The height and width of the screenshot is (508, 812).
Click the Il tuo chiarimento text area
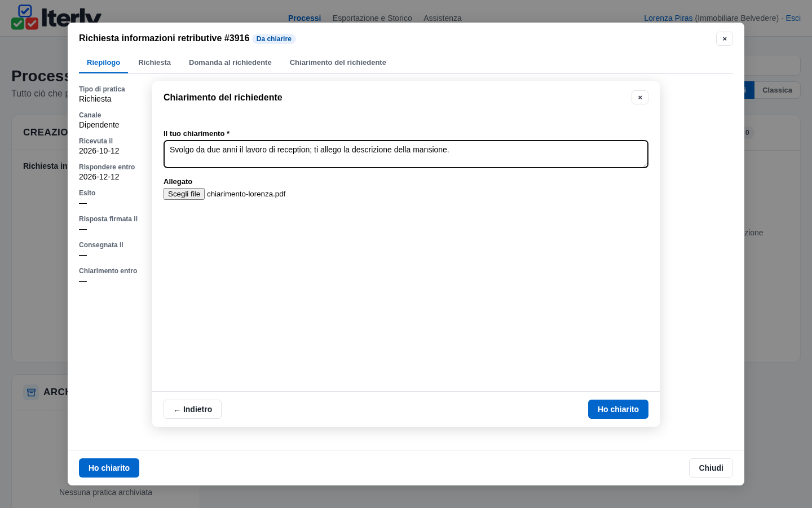point(406,154)
